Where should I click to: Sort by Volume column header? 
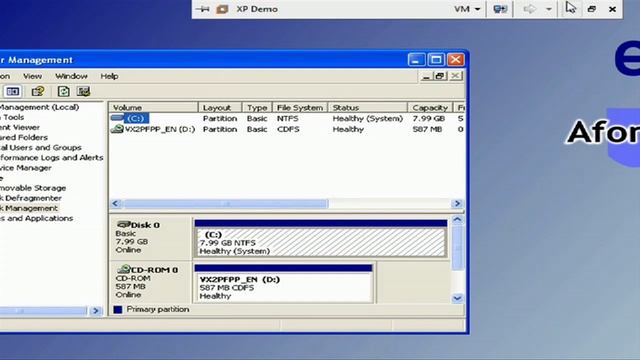(153, 108)
